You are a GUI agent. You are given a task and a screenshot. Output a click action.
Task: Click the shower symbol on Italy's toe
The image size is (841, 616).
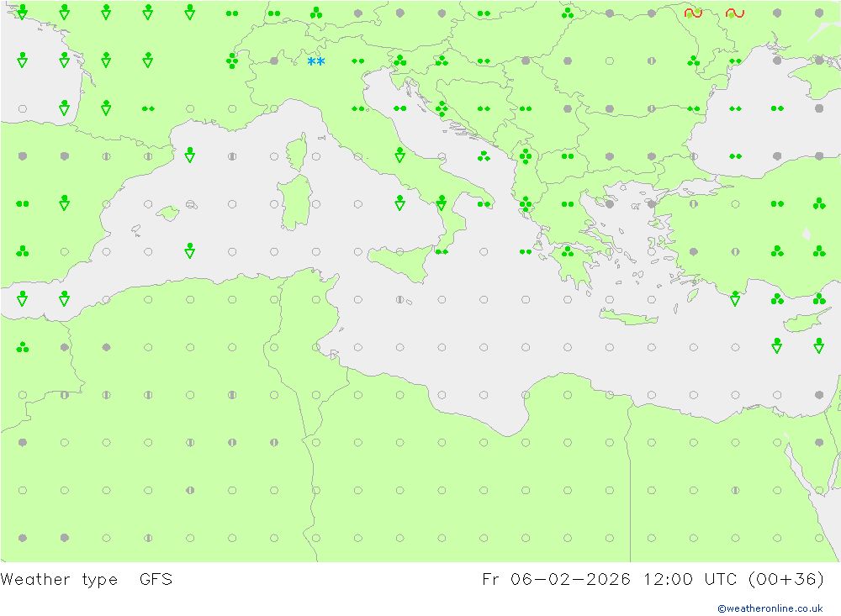442,203
